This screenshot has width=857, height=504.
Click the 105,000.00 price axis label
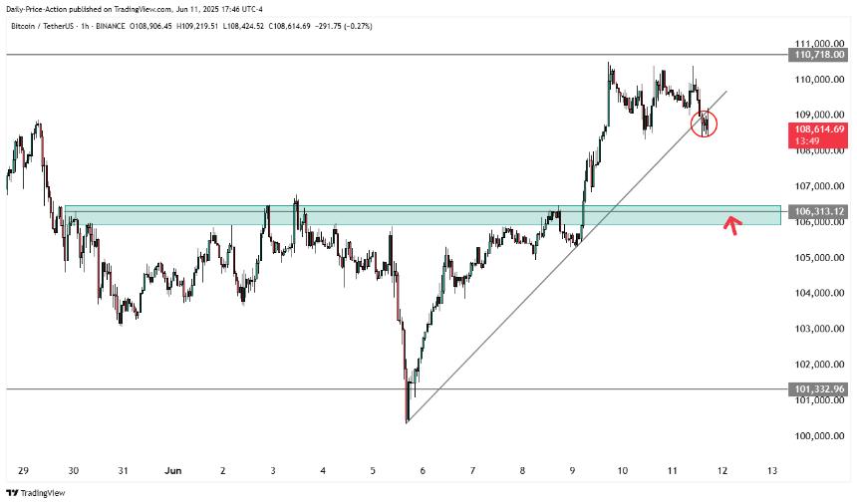[x=819, y=257]
